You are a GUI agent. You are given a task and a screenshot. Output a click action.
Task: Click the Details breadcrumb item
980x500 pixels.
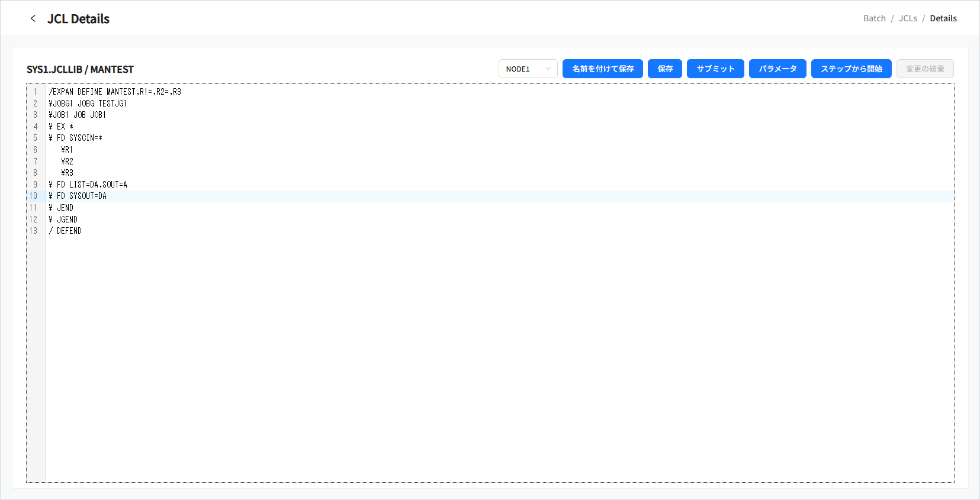tap(943, 18)
